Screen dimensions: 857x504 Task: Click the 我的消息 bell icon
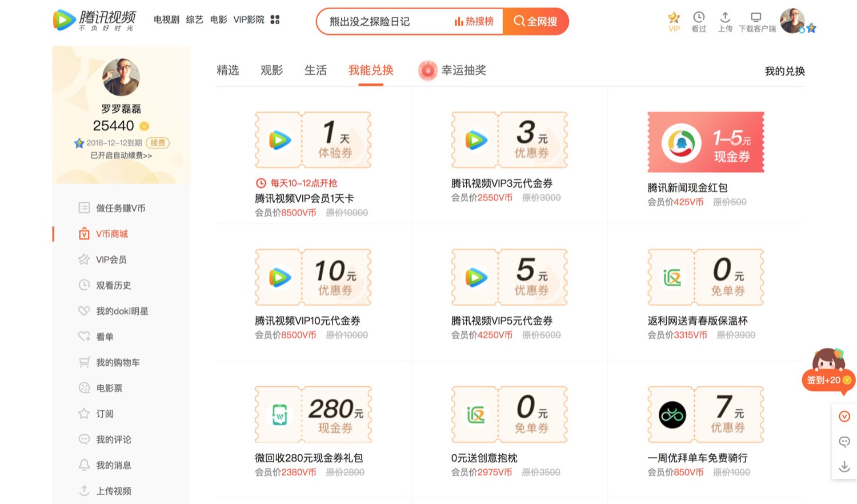point(84,465)
